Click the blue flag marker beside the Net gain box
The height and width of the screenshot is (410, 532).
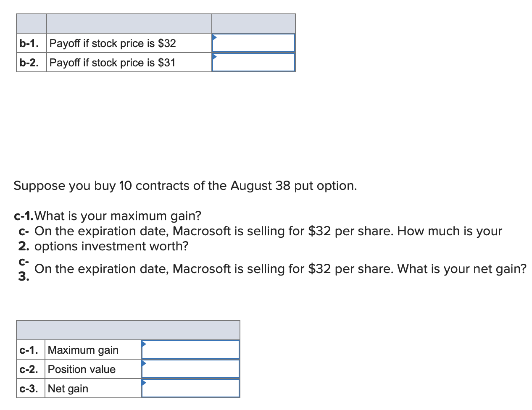coord(144,383)
